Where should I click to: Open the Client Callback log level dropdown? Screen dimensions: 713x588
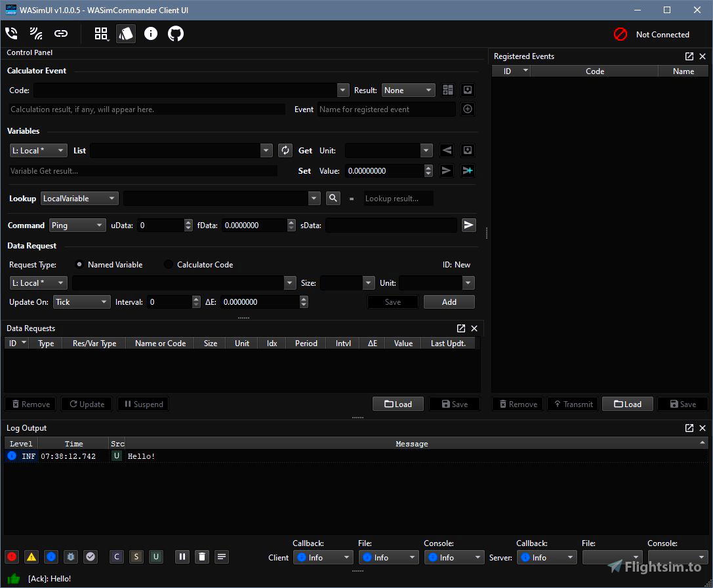pyautogui.click(x=323, y=557)
